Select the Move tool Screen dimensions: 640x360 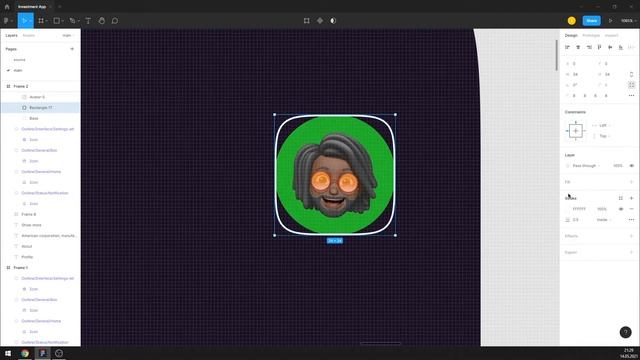(x=24, y=20)
